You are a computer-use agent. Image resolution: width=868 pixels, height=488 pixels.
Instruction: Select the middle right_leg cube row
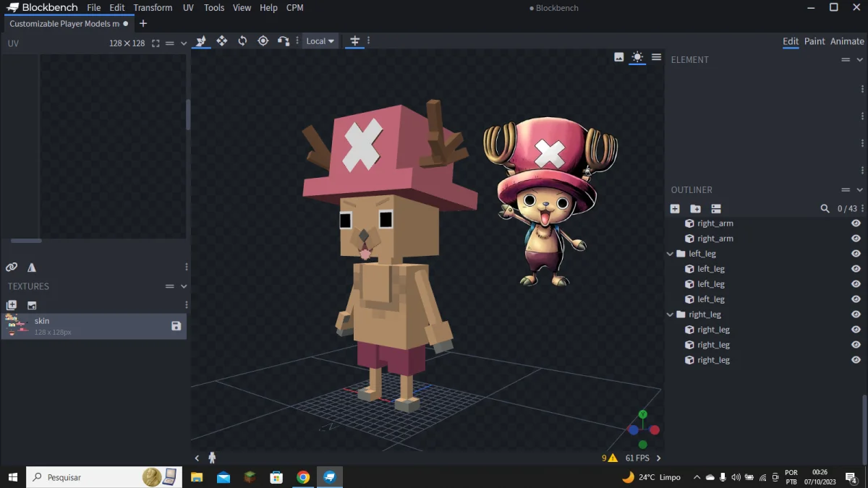click(x=765, y=345)
